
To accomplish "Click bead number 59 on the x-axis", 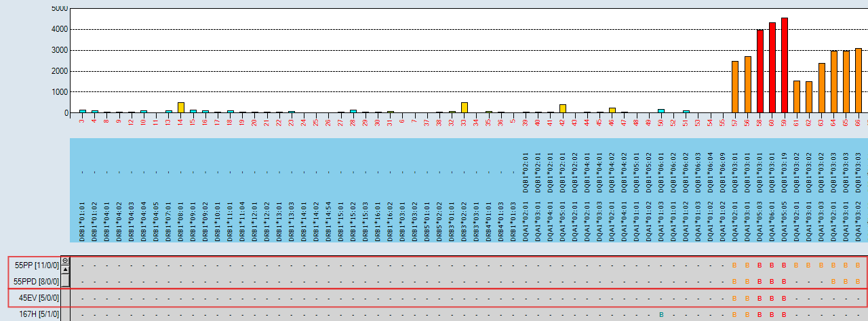I will tap(785, 121).
